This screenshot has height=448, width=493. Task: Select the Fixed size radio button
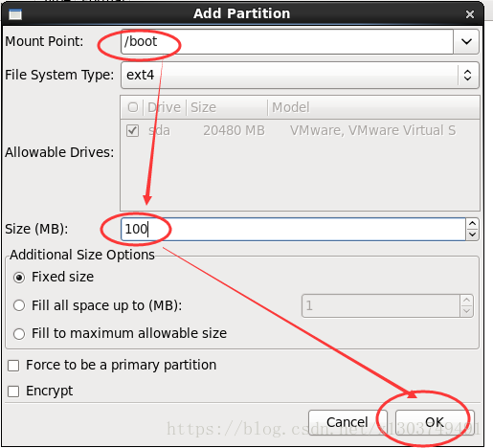[19, 278]
